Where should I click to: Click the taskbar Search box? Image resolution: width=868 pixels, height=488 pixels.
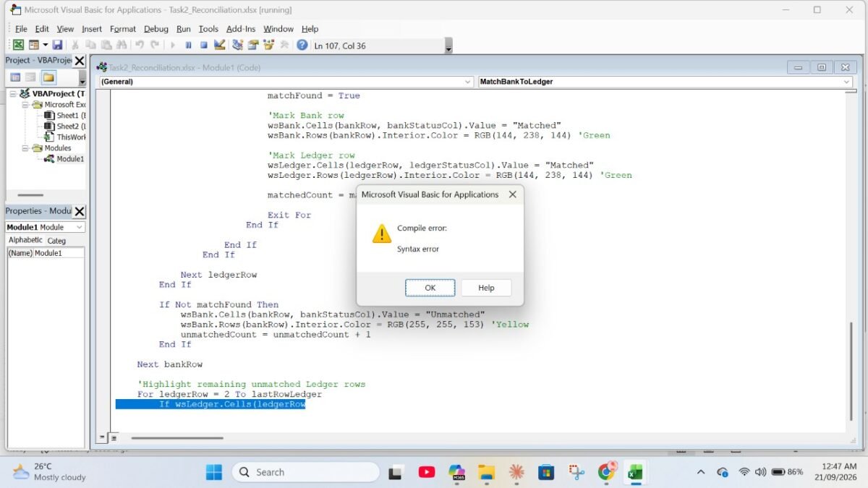point(305,472)
